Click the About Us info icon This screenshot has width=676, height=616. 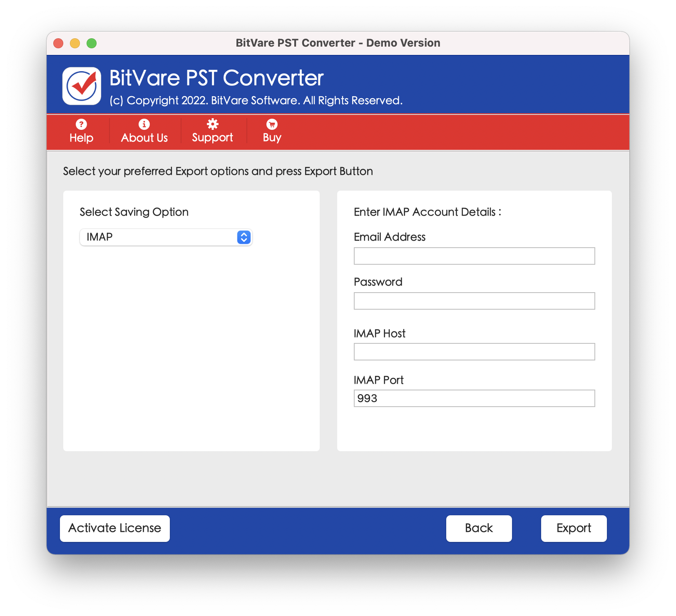click(144, 124)
